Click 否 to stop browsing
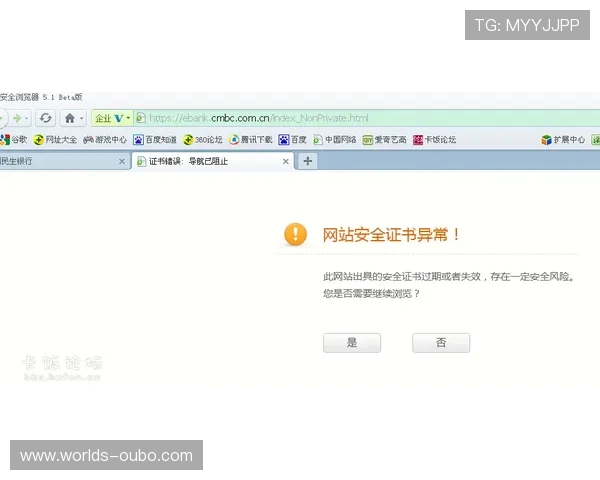This screenshot has width=600, height=480. pyautogui.click(x=441, y=343)
